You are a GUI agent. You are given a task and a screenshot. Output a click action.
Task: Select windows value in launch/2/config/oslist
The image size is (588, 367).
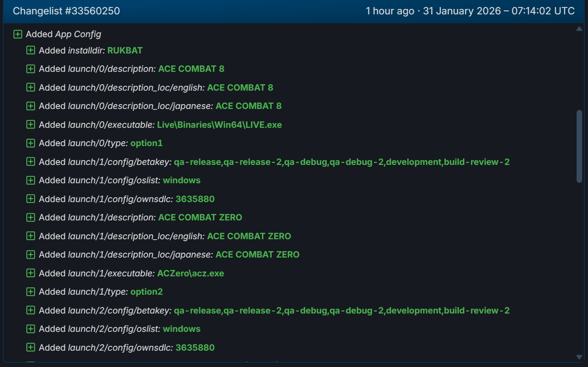click(182, 329)
